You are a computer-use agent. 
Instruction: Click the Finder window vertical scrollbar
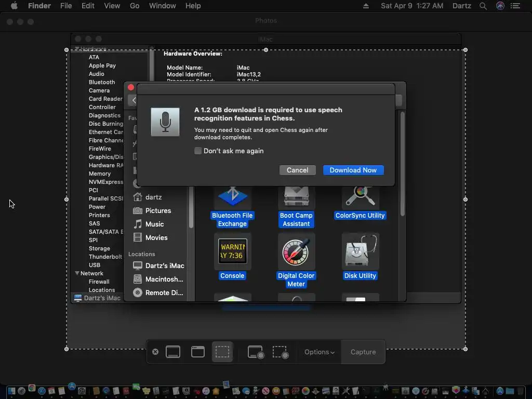403,164
